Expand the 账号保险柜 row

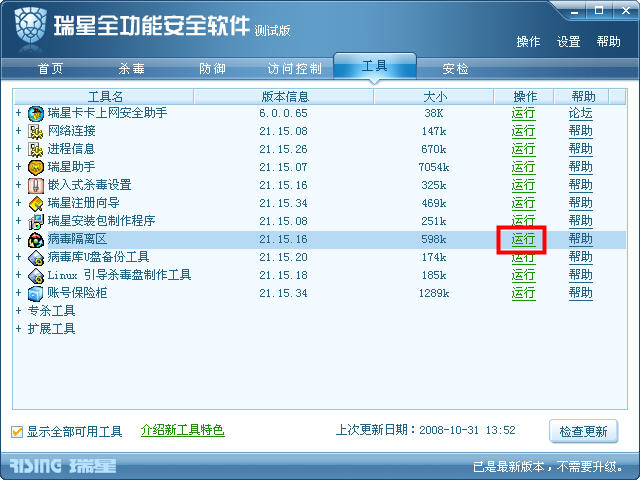tap(18, 293)
